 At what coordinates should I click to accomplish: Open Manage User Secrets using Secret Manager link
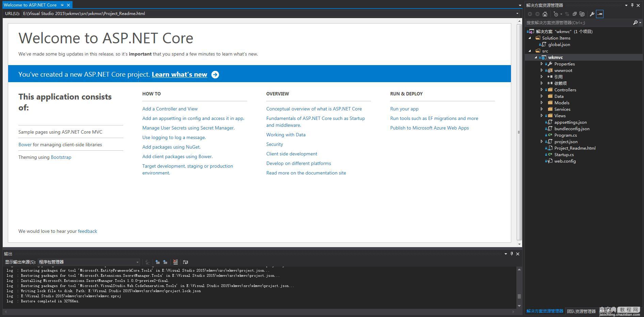pyautogui.click(x=188, y=128)
